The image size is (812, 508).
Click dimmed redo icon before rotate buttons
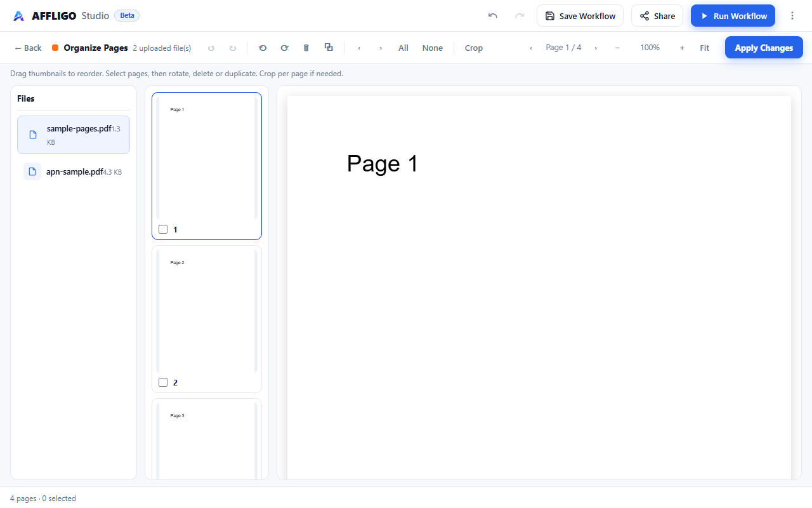click(x=233, y=48)
